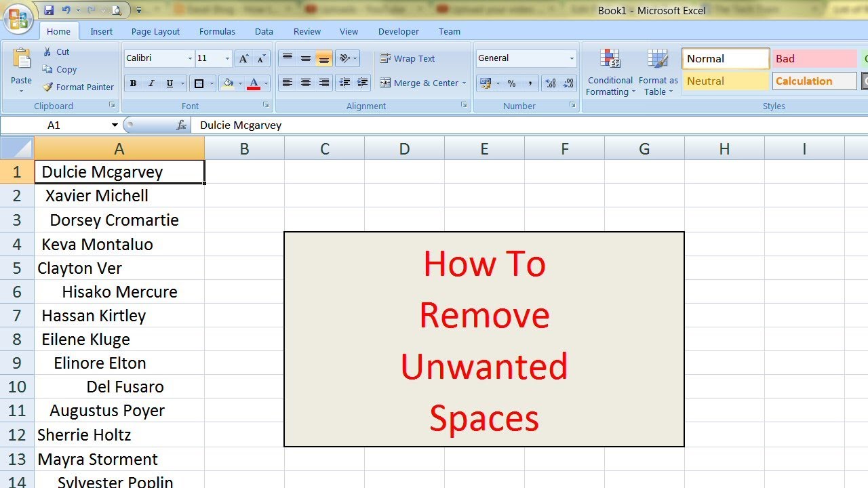Open Clipboard pane launcher

tap(112, 105)
